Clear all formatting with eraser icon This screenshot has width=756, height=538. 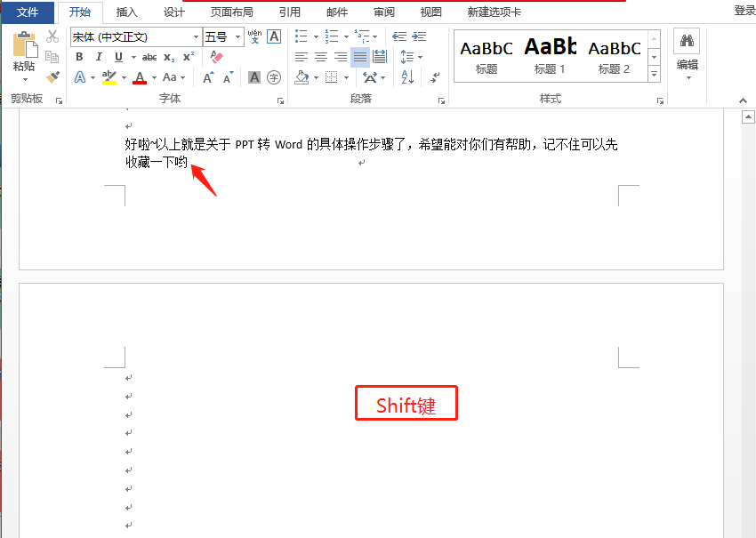216,57
